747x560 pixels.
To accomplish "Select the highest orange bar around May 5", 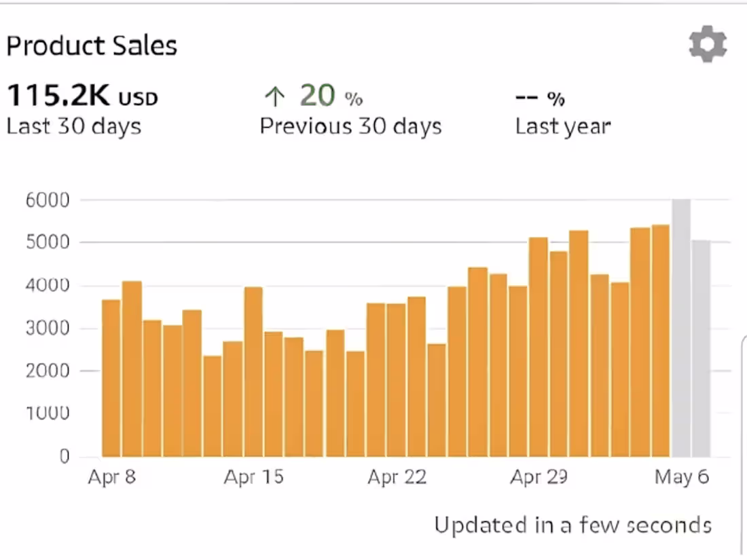I will tap(659, 339).
